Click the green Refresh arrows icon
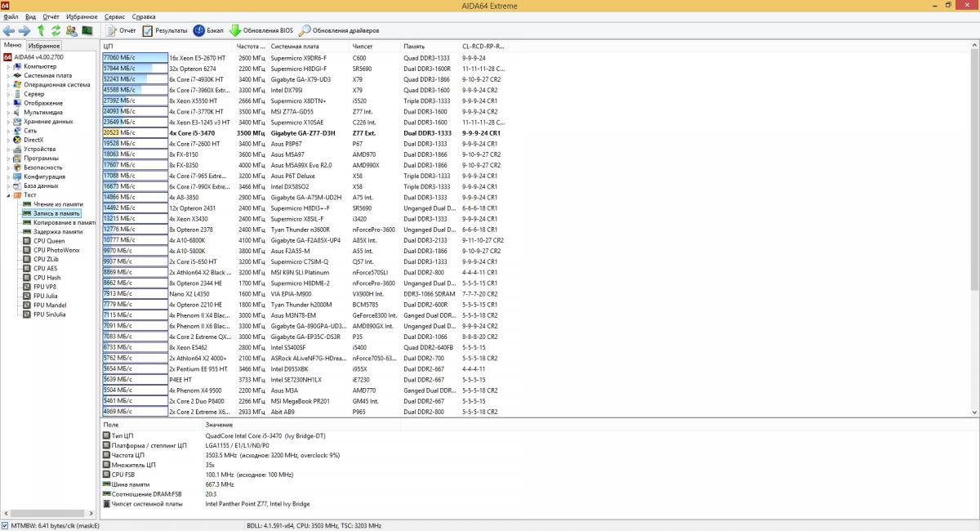The height and width of the screenshot is (531, 980). point(56,30)
